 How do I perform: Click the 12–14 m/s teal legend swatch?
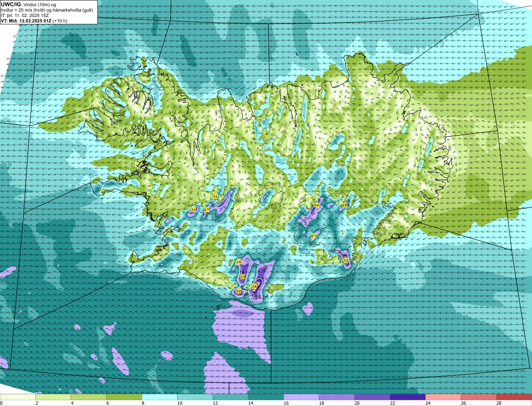coord(231,397)
